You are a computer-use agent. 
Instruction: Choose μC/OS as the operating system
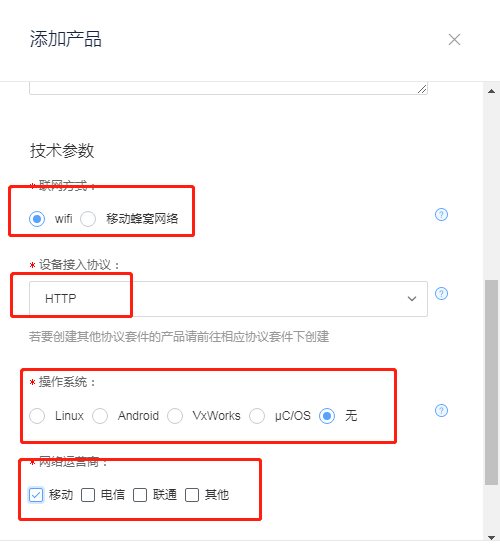point(257,416)
